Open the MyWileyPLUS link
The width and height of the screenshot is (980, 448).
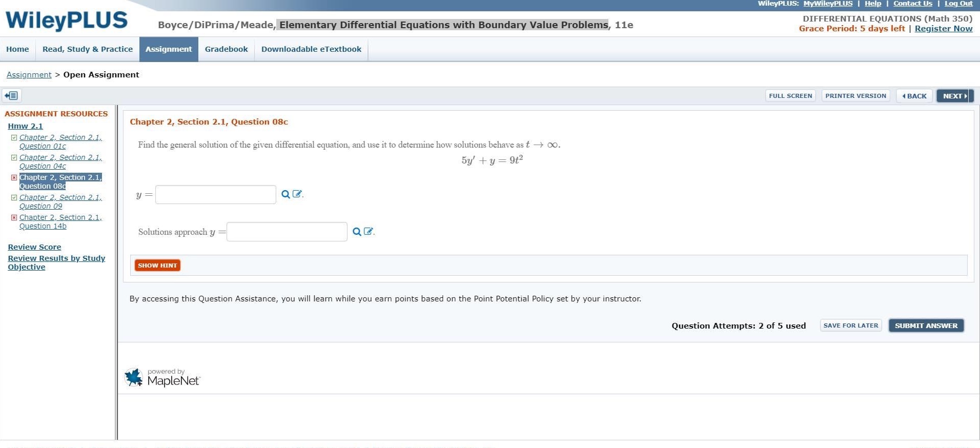point(828,4)
